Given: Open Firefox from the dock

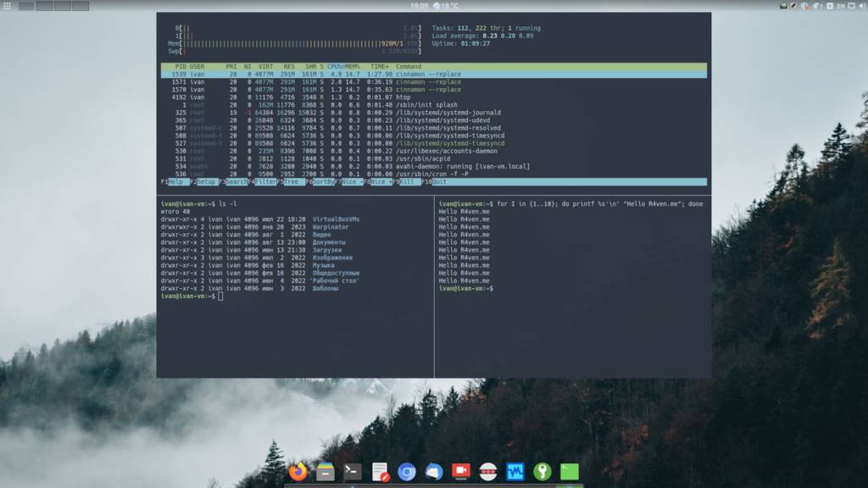Looking at the screenshot, I should tap(298, 472).
